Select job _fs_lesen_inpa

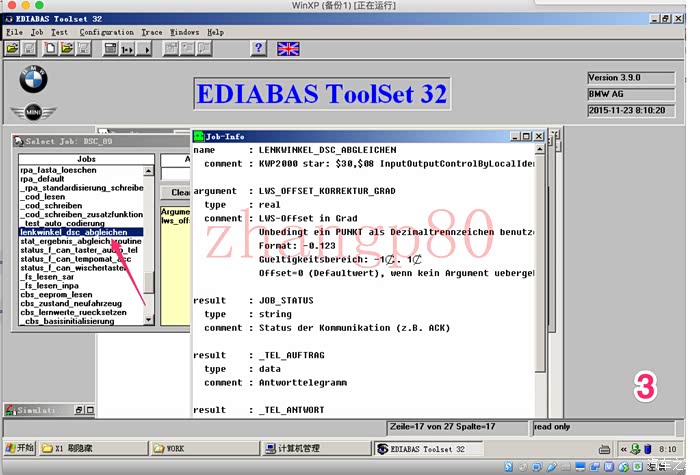(x=50, y=286)
